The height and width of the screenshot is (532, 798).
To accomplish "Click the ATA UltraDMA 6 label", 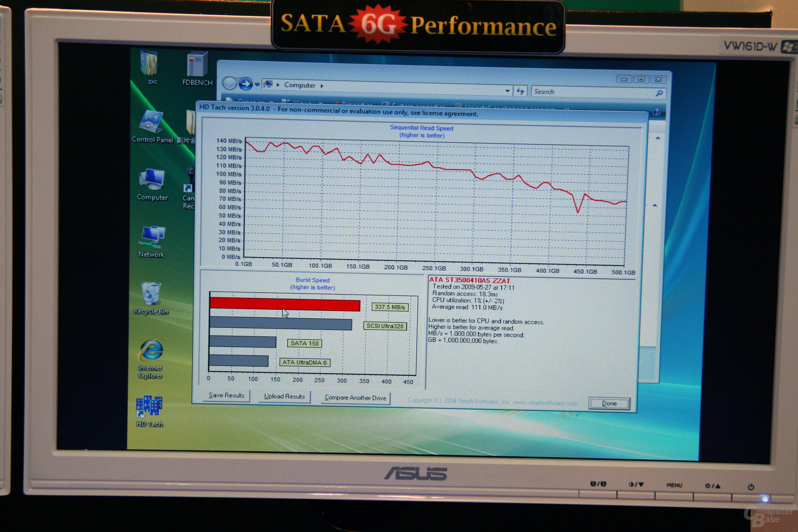I will point(304,363).
